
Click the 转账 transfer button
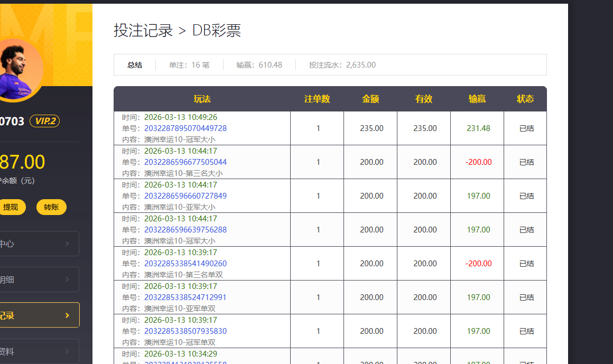coord(51,207)
